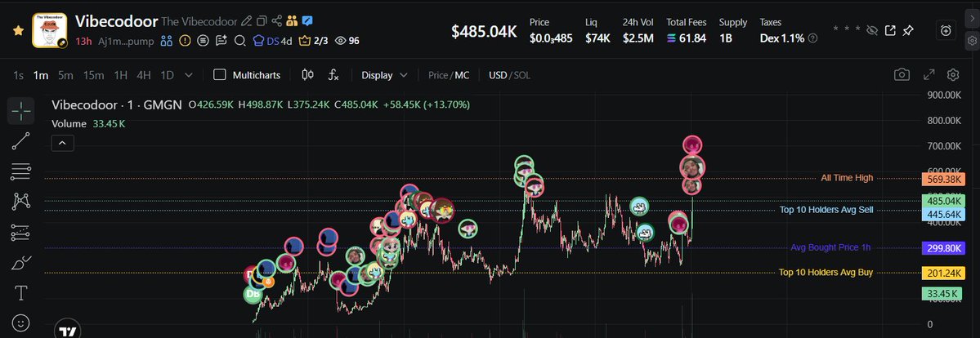Click the share icon near The Vibecodoor

point(277,21)
